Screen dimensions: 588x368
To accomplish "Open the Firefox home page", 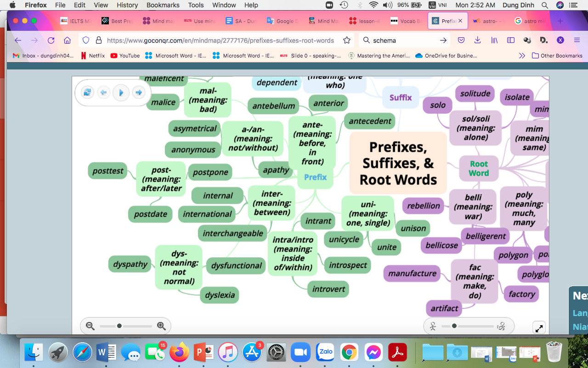I will [67, 40].
